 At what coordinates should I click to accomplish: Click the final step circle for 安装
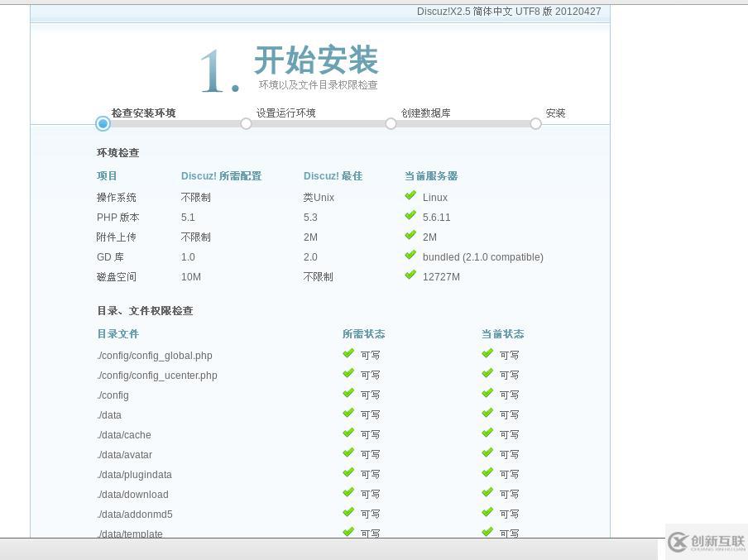pyautogui.click(x=535, y=123)
